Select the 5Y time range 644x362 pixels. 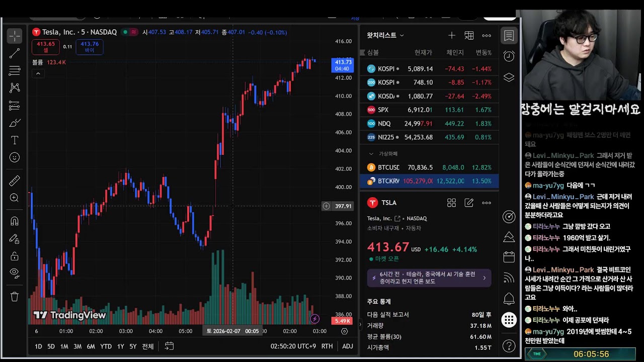(133, 346)
